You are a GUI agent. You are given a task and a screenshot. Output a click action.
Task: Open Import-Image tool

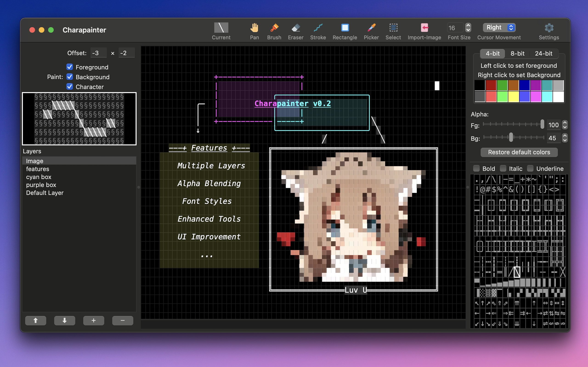[x=424, y=28]
